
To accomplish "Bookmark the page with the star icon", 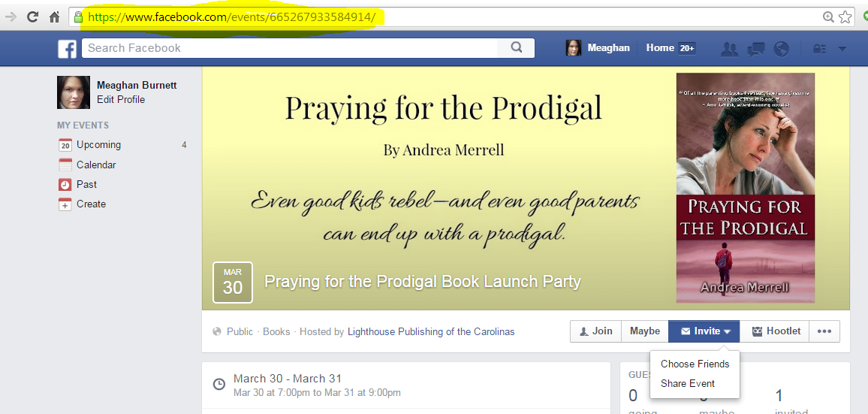I will (x=845, y=17).
